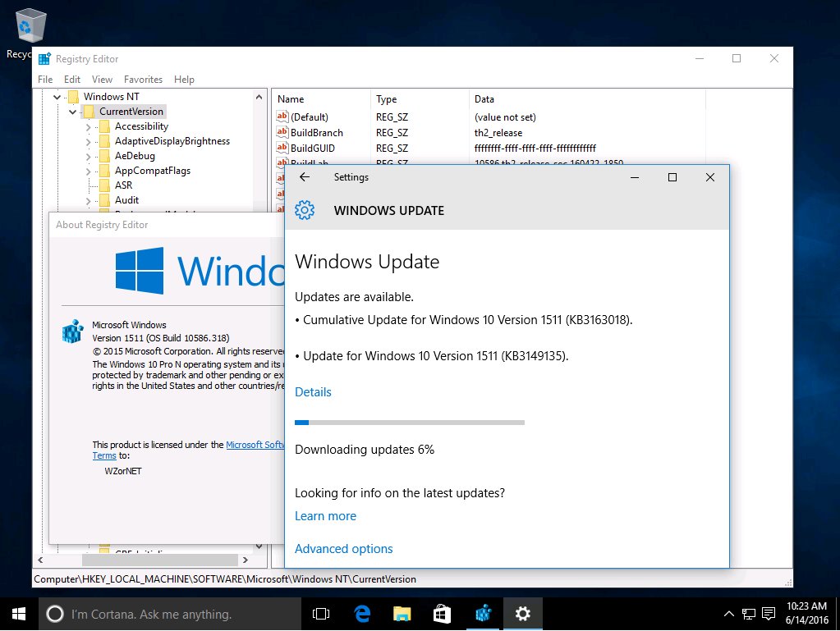The width and height of the screenshot is (840, 631).
Task: Open the View menu in Registry Editor
Action: click(x=102, y=80)
